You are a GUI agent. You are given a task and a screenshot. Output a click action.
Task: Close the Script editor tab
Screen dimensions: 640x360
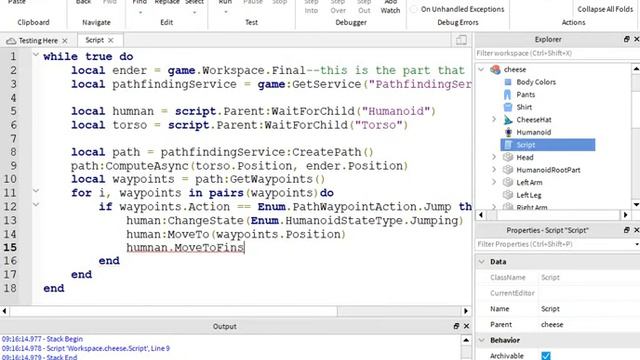[111, 40]
